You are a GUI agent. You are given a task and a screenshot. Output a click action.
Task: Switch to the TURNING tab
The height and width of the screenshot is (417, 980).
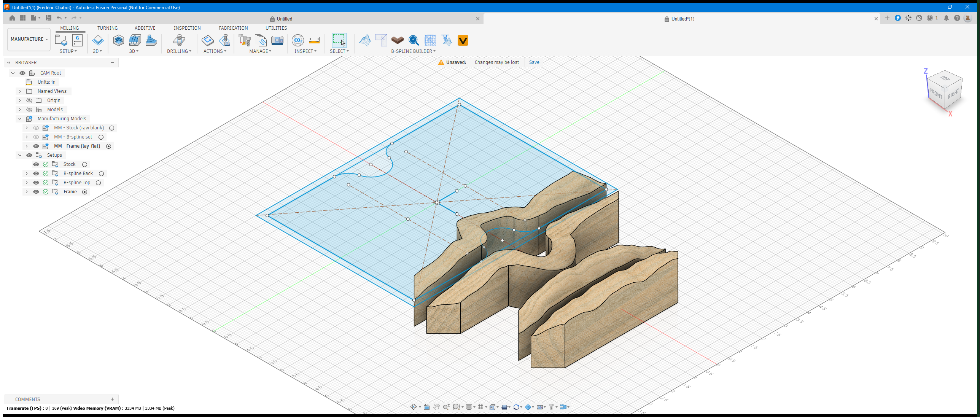click(x=107, y=28)
